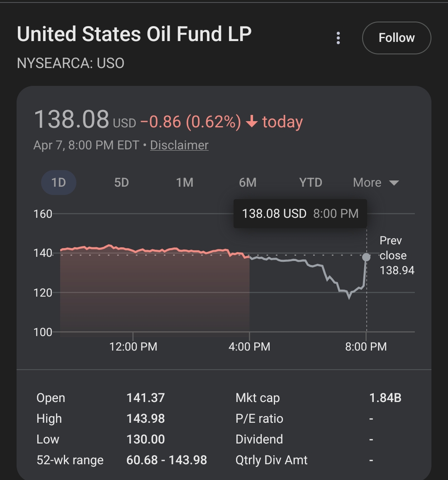
Task: Follow the United States Oil Fund
Action: click(397, 38)
